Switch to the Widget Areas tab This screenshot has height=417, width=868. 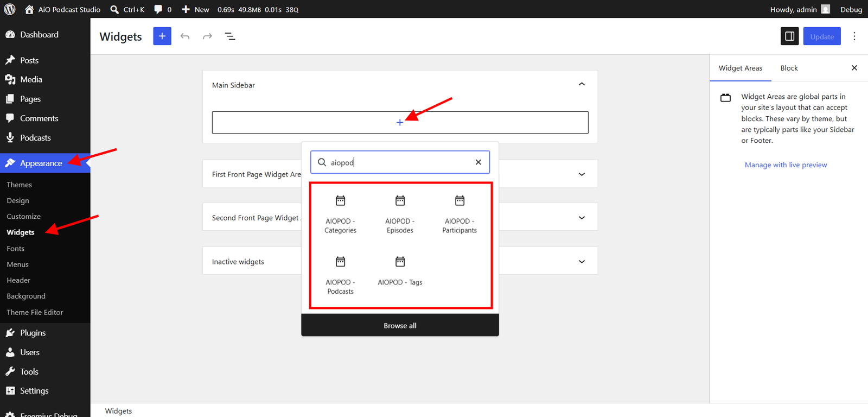741,68
